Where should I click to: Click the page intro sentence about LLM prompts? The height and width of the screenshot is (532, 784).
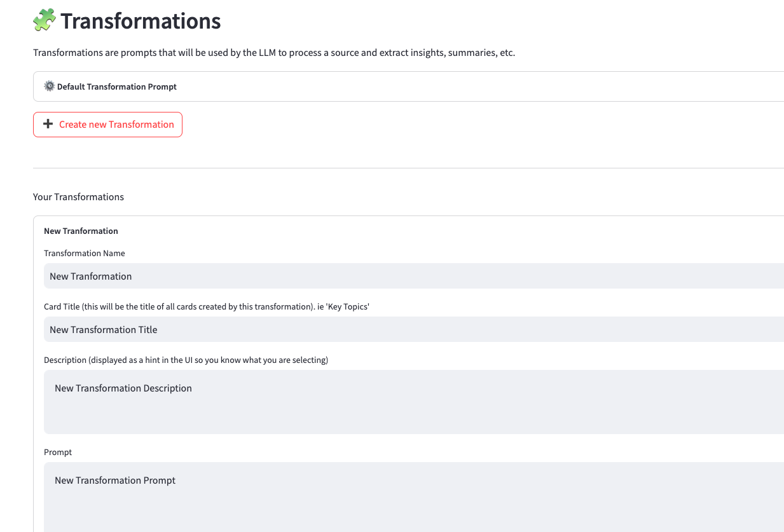[273, 53]
